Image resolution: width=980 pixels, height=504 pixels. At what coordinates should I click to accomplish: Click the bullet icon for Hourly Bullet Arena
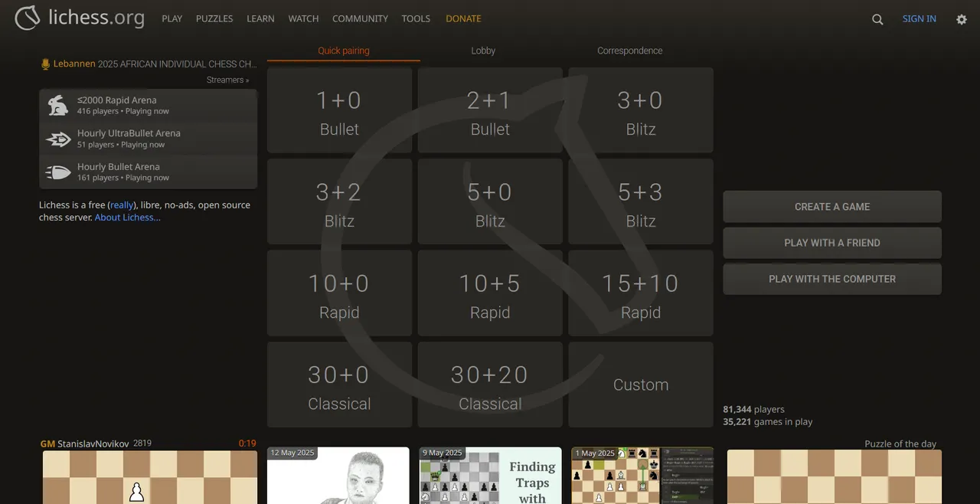point(58,172)
